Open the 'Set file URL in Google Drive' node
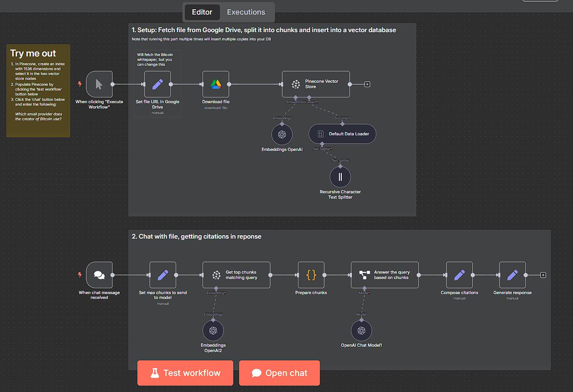Screen dimensions: 573x392 point(158,84)
